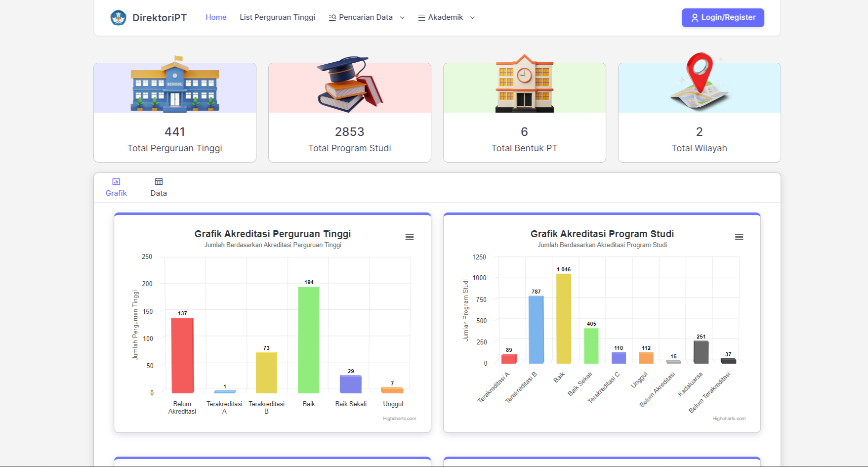Click the green Baik bar showing 194
The height and width of the screenshot is (467, 868).
pyautogui.click(x=309, y=340)
